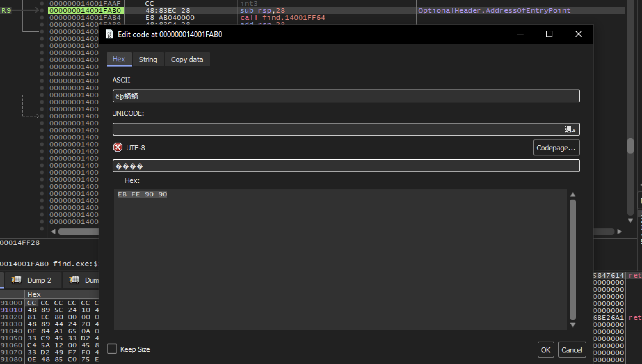
Task: Click the UTF-8 error status icon
Action: tap(118, 147)
